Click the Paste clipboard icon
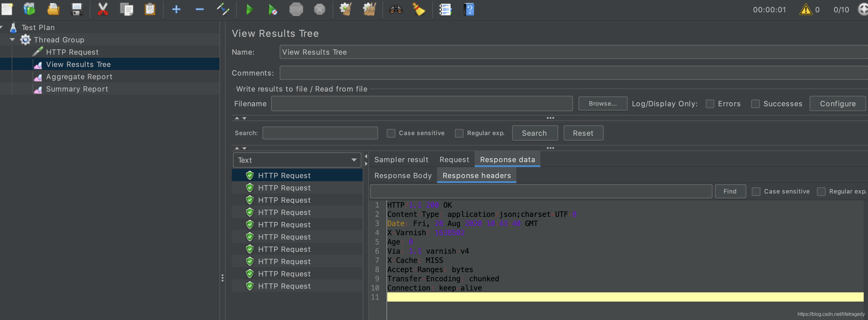868x320 pixels. pyautogui.click(x=150, y=10)
